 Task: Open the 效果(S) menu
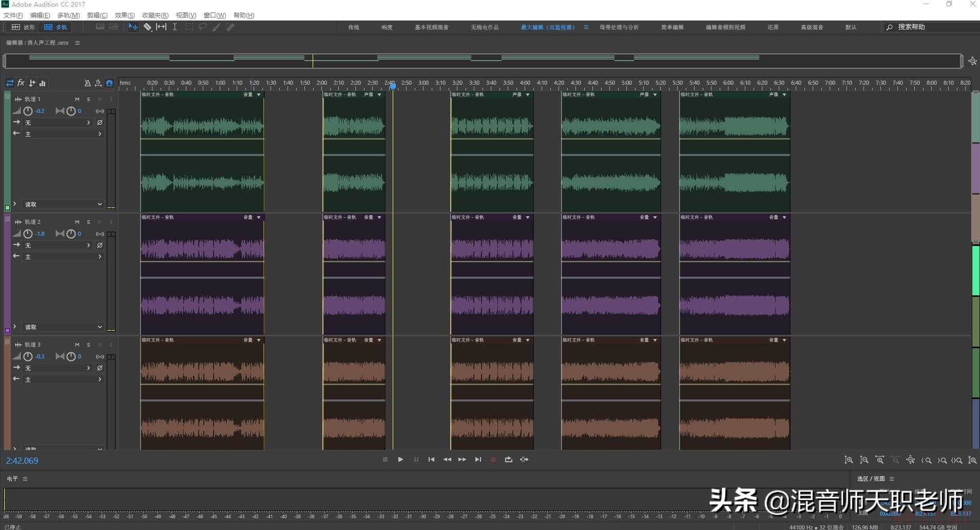tap(124, 15)
